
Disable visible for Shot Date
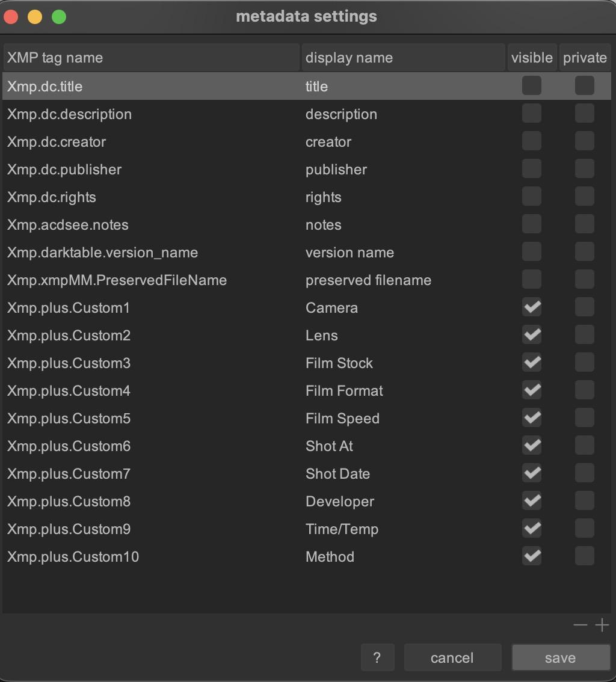click(531, 473)
